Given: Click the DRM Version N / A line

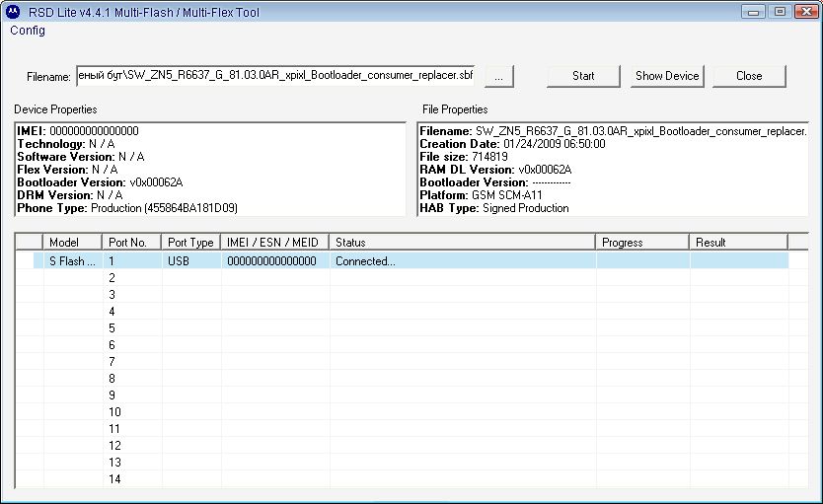Looking at the screenshot, I should click(x=70, y=195).
